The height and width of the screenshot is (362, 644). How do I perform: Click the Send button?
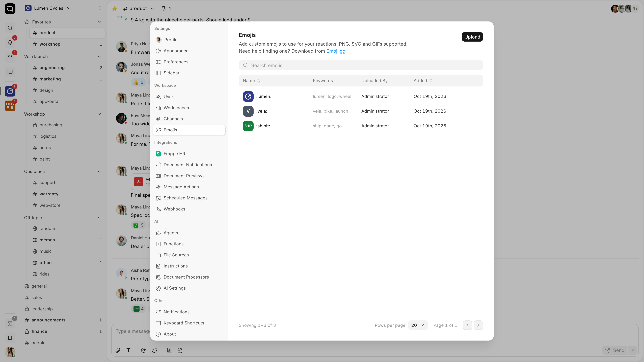tap(615, 350)
